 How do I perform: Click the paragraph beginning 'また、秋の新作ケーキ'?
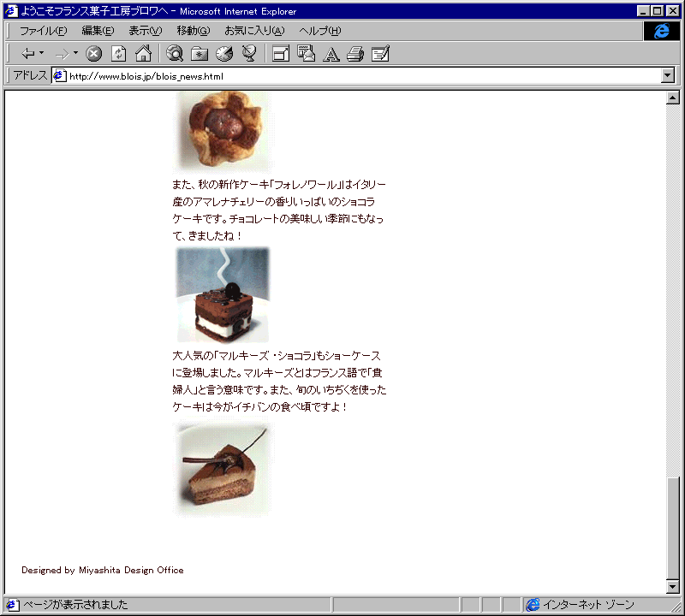point(279,210)
